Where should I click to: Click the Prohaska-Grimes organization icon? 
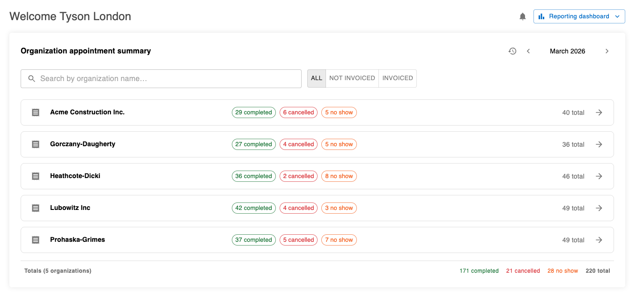pyautogui.click(x=36, y=240)
